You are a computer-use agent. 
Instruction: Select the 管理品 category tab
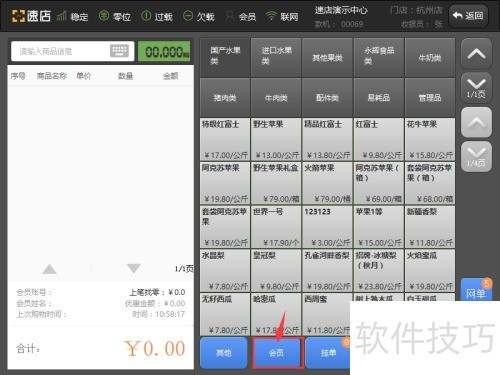point(430,97)
